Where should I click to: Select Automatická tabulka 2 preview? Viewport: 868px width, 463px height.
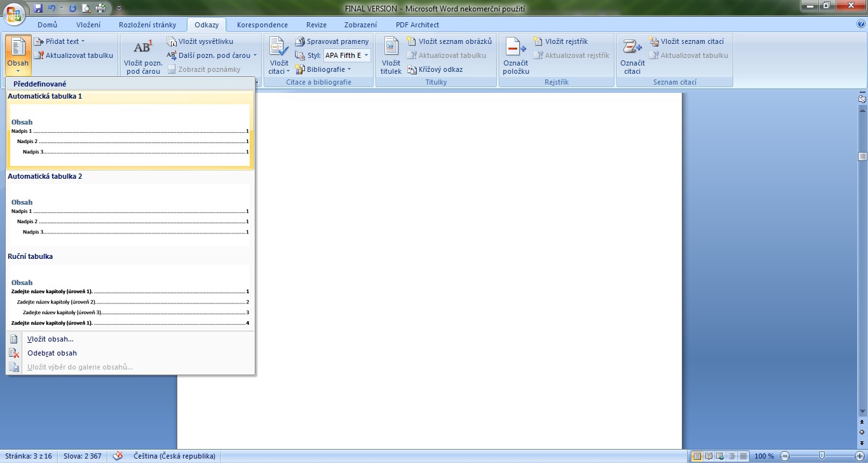tap(130, 216)
